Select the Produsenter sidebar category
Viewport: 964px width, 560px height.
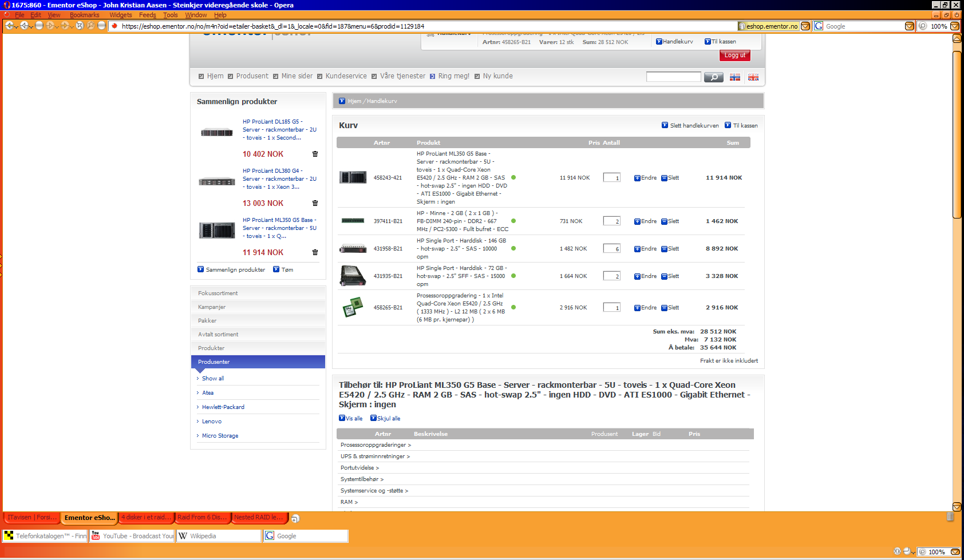258,362
